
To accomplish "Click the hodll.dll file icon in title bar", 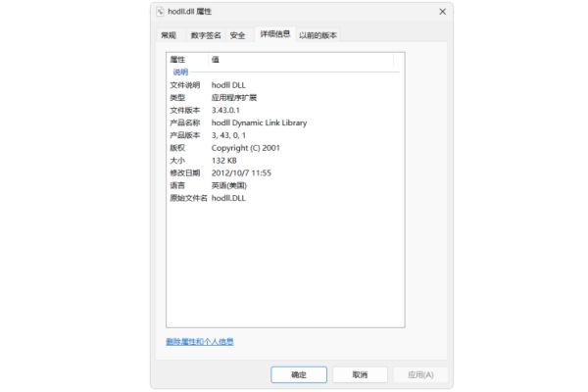I will 160,11.
